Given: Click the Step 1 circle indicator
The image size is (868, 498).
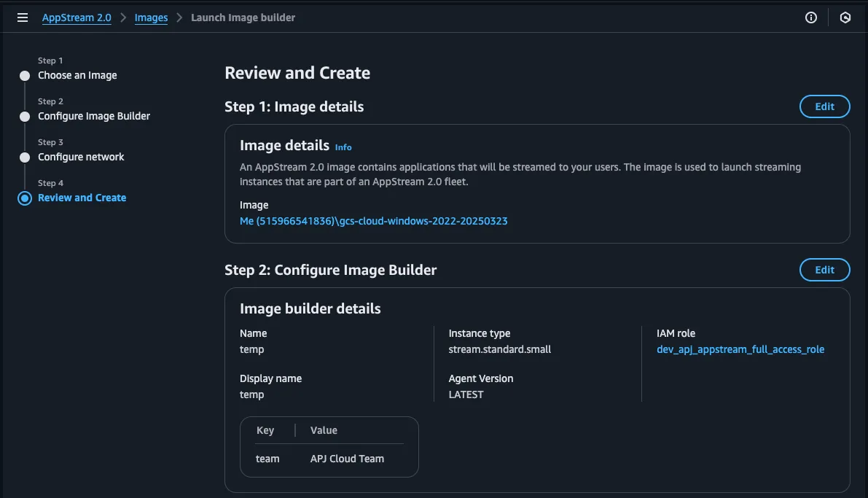Looking at the screenshot, I should coord(25,75).
